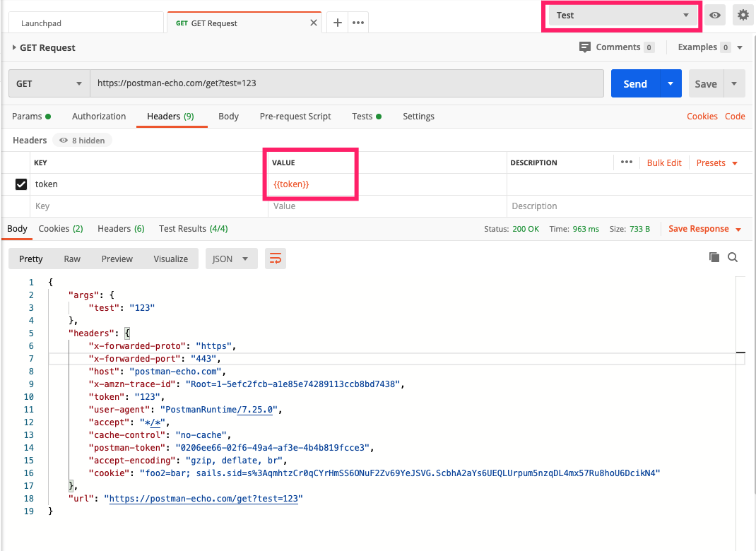View the Test Results (4/4) tab
756x551 pixels.
coord(194,228)
